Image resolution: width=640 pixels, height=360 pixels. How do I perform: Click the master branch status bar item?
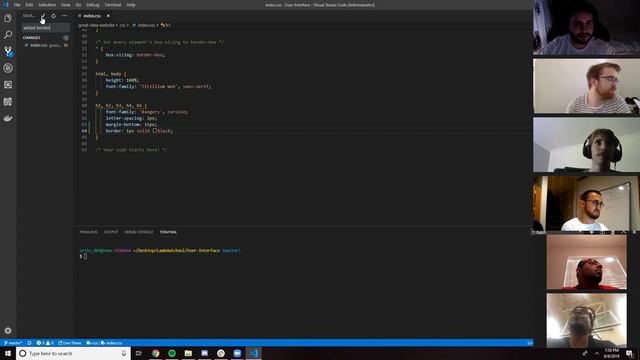tap(13, 343)
